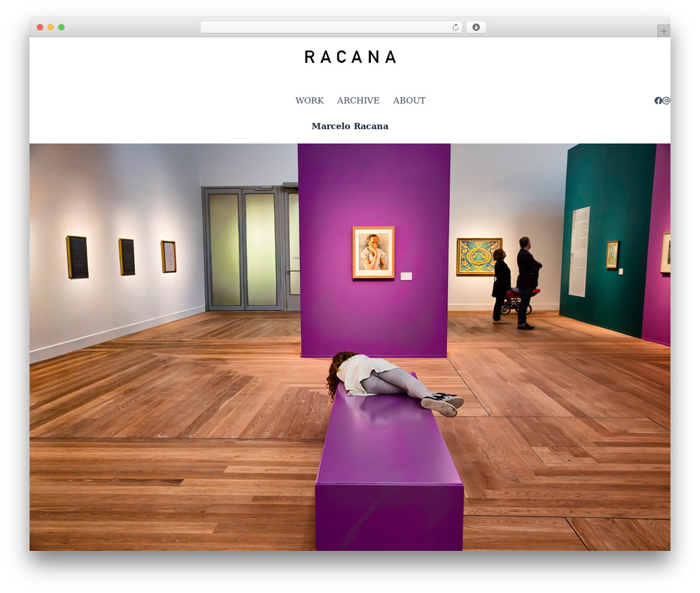
Task: Maximize the window using the green button
Action: point(61,27)
